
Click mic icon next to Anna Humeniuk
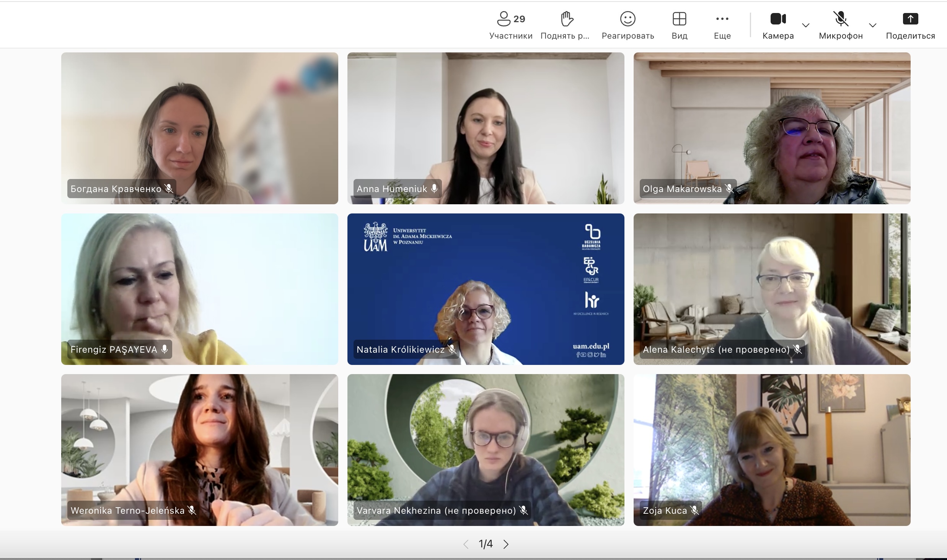434,188
